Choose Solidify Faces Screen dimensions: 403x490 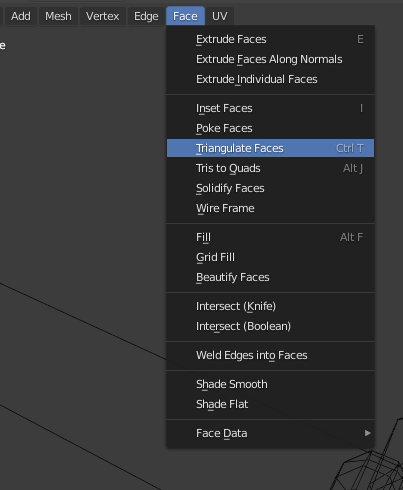[270, 188]
